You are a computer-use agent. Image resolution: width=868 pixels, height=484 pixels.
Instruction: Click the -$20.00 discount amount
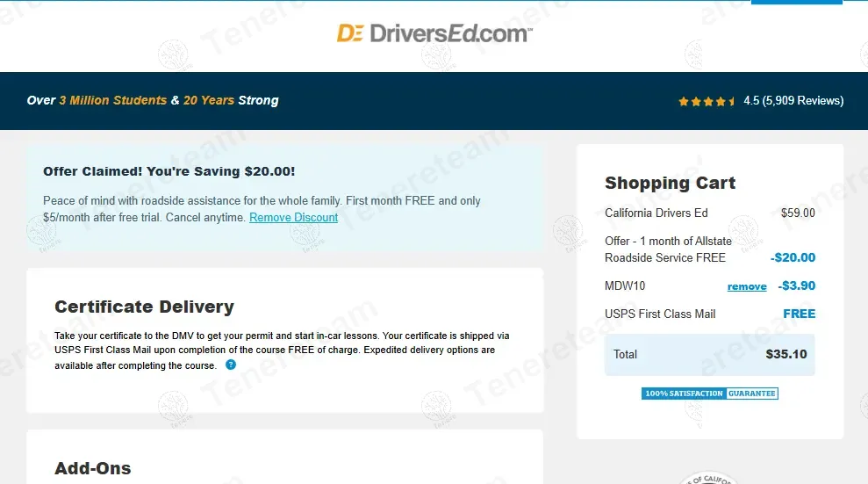click(793, 257)
